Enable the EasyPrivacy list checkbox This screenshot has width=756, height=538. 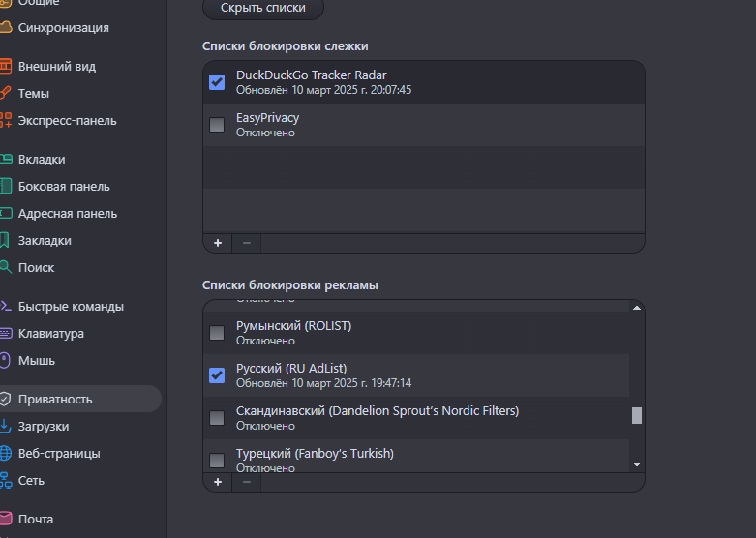(217, 125)
